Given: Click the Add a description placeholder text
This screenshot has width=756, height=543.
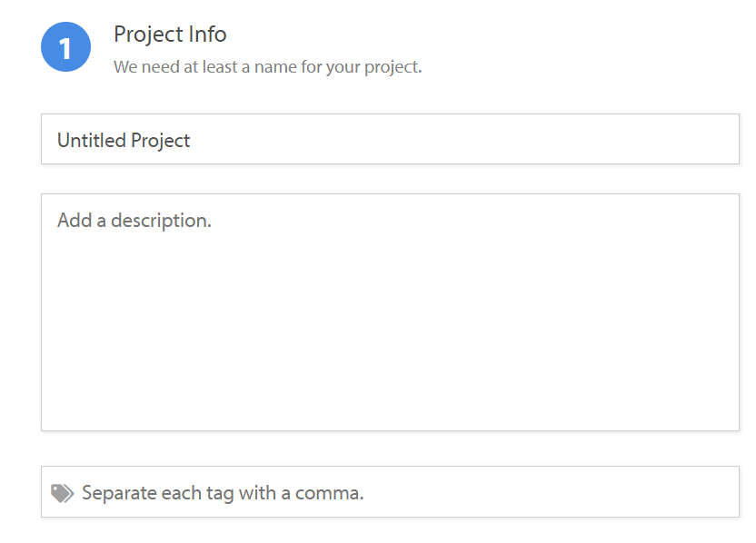Looking at the screenshot, I should click(134, 221).
